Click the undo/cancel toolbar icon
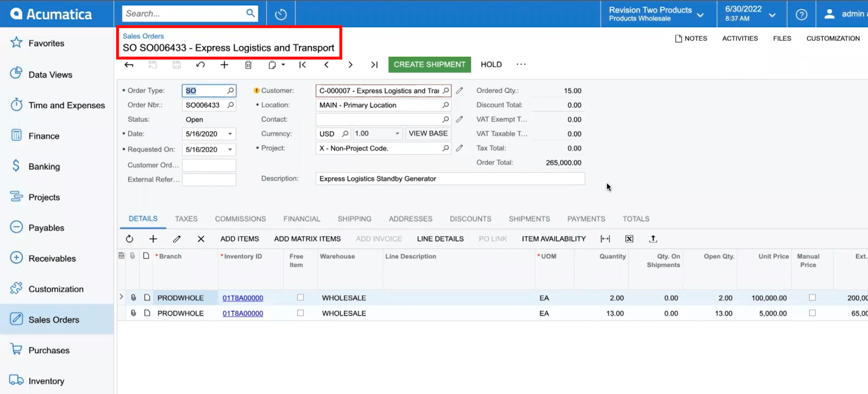The height and width of the screenshot is (394, 868). tap(200, 65)
